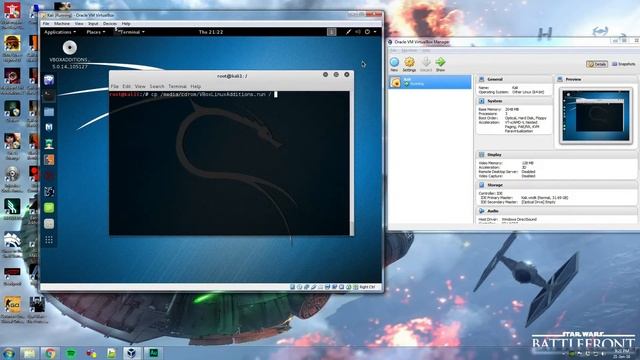Open View menu in Kali VM window
Screen dimensions: 640x360
(x=79, y=24)
